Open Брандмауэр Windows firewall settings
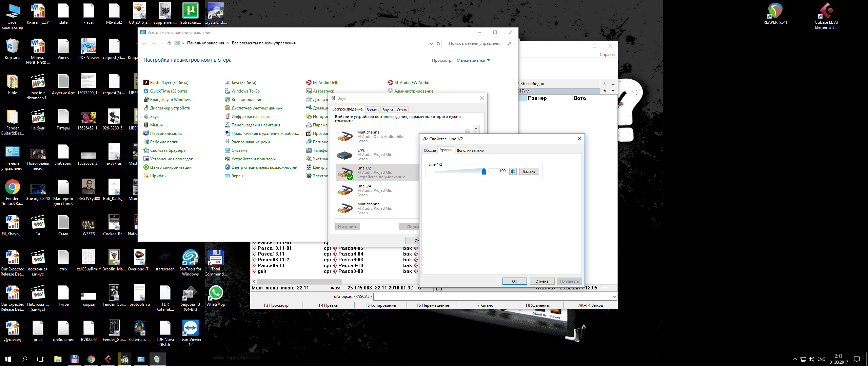Screen dimensions: 868x366 (x=170, y=100)
